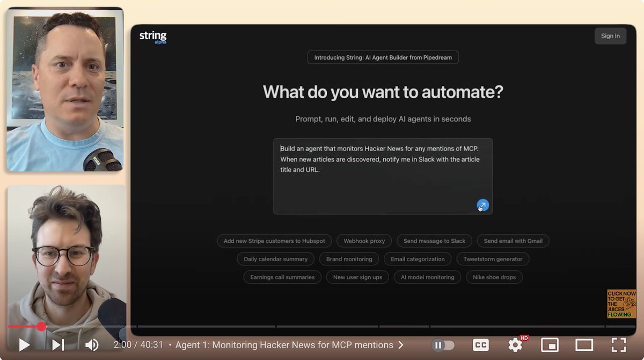The image size is (644, 360).
Task: Open 'Introducing String: AI Agent Builder' announcement
Action: pos(383,57)
